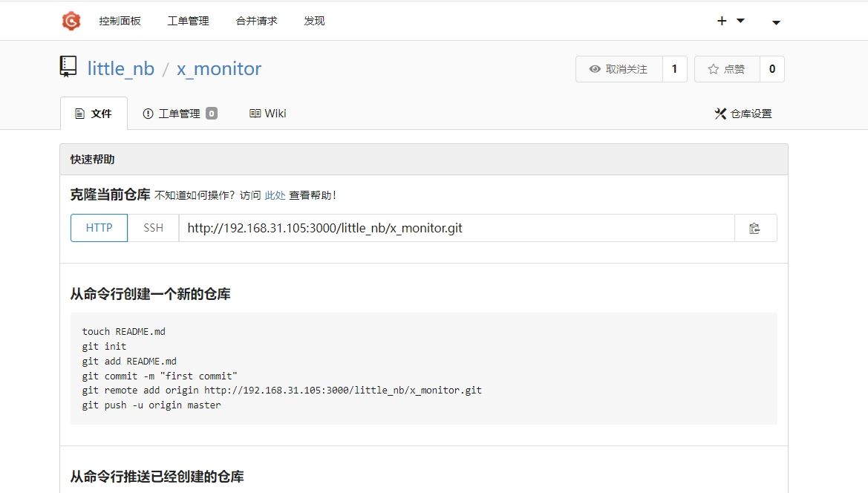Copy the clone URL with the clipboard icon

(756, 228)
